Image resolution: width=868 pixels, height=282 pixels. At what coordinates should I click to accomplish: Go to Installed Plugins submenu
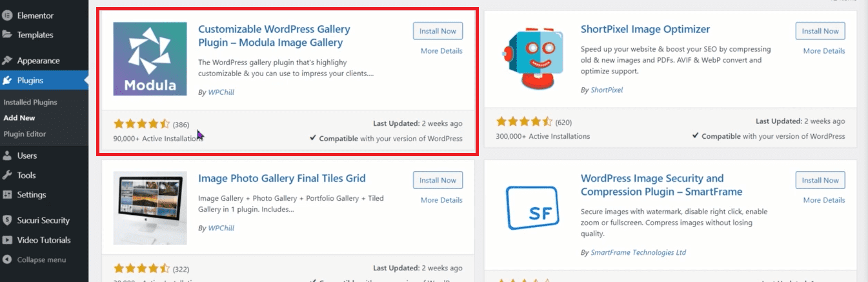coord(30,102)
